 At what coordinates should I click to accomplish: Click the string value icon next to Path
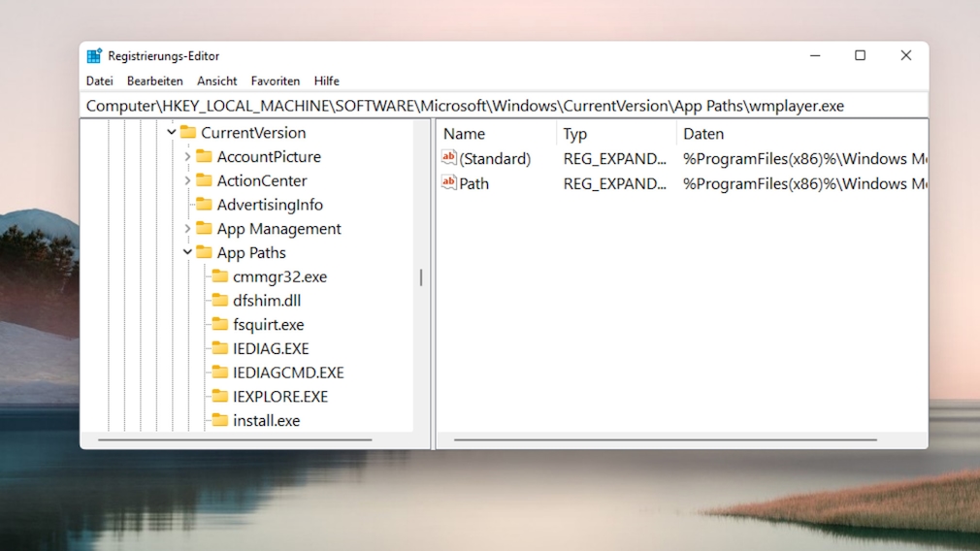click(x=448, y=182)
